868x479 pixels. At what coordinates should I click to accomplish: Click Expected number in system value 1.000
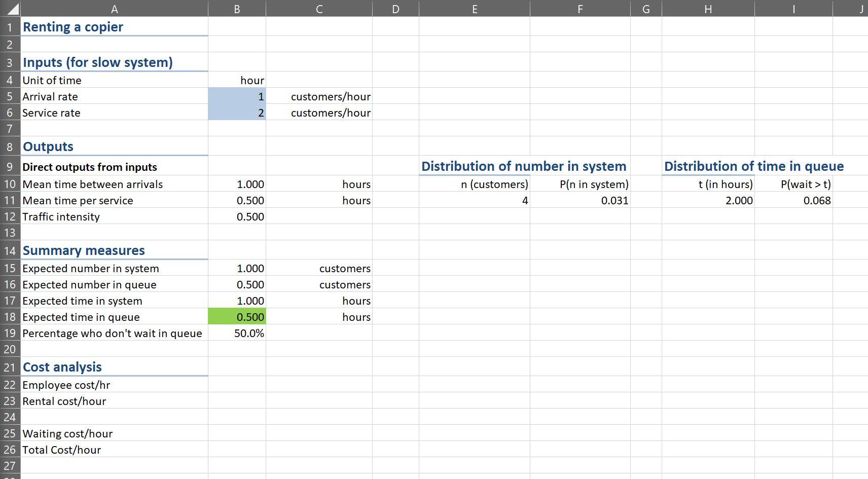click(237, 268)
